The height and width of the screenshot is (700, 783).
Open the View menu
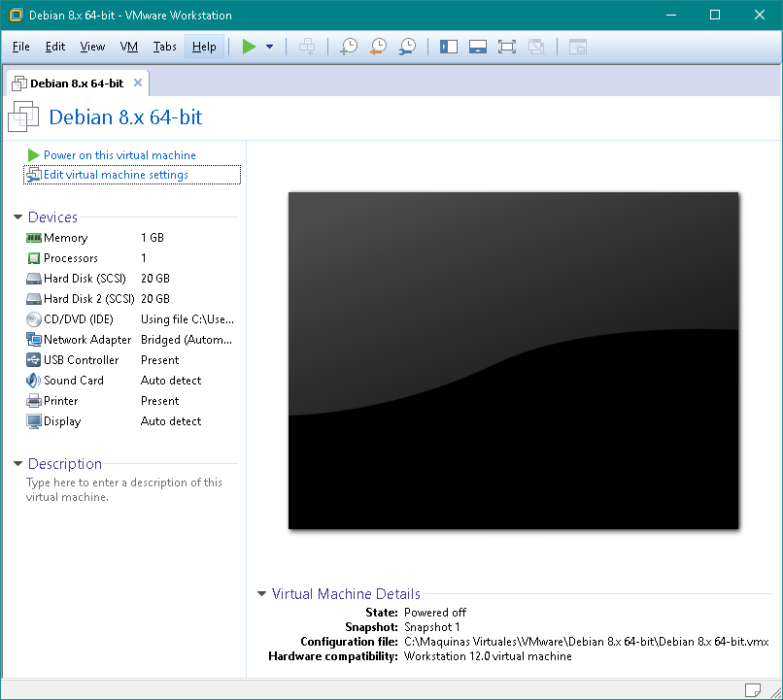92,47
